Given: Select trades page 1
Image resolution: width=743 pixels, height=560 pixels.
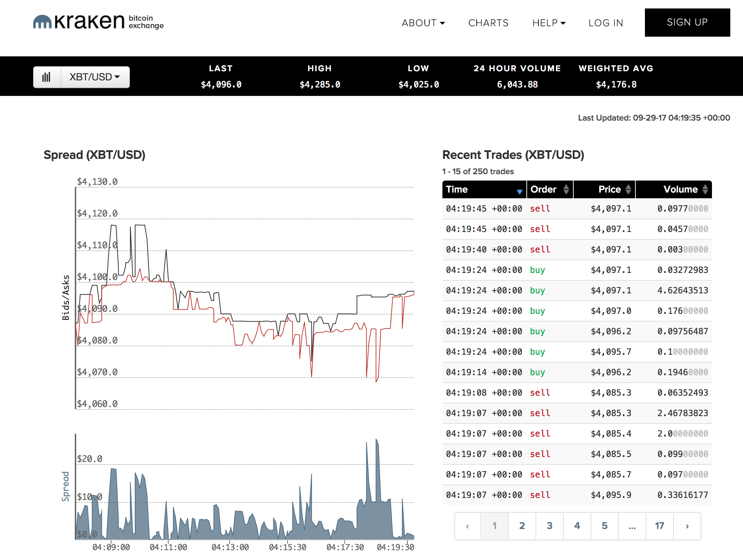Looking at the screenshot, I should [495, 526].
